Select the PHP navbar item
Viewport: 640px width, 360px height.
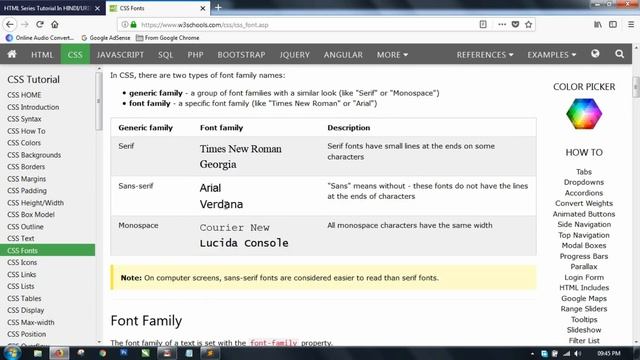[195, 55]
